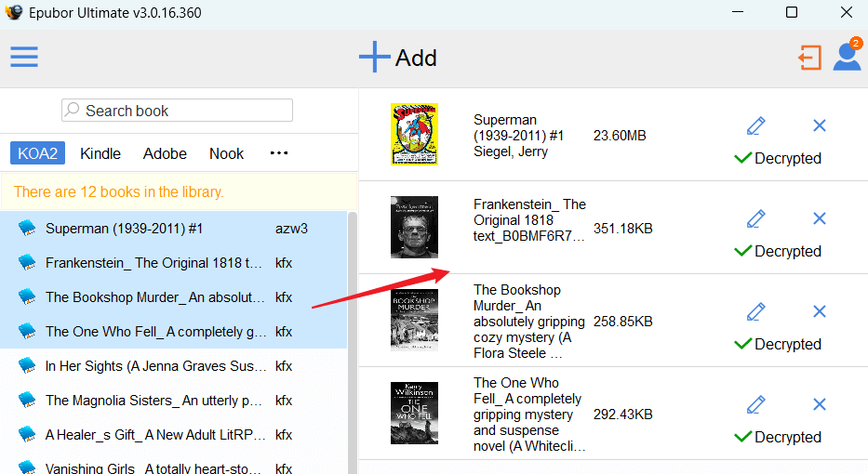868x474 pixels.
Task: Click book icon beside The Bookshop Murder row
Action: (x=27, y=296)
